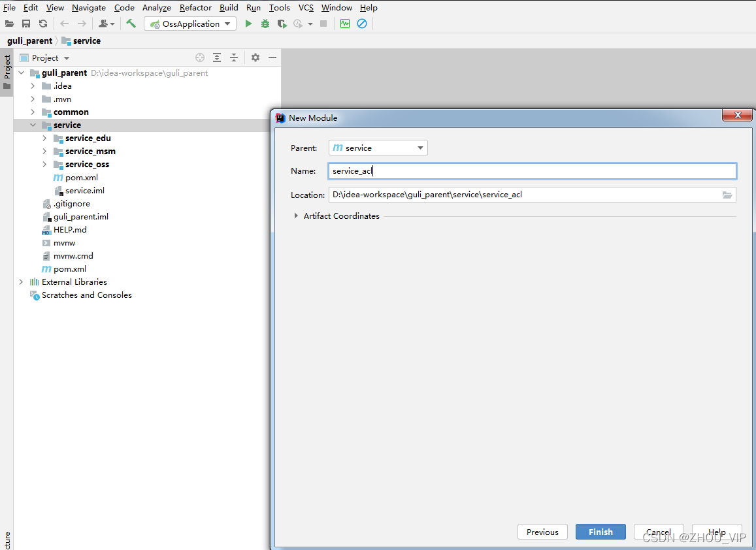Click the profiler run icon
This screenshot has height=550, width=756.
pos(299,24)
